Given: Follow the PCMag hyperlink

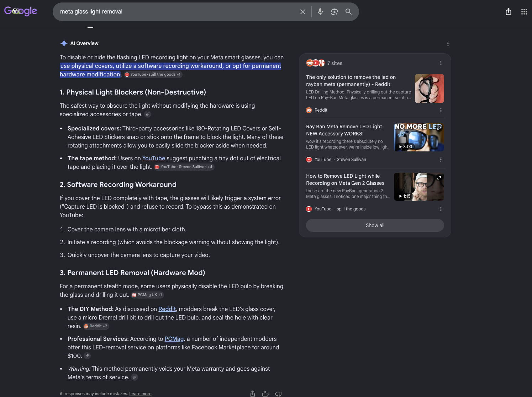Looking at the screenshot, I should click(x=174, y=339).
